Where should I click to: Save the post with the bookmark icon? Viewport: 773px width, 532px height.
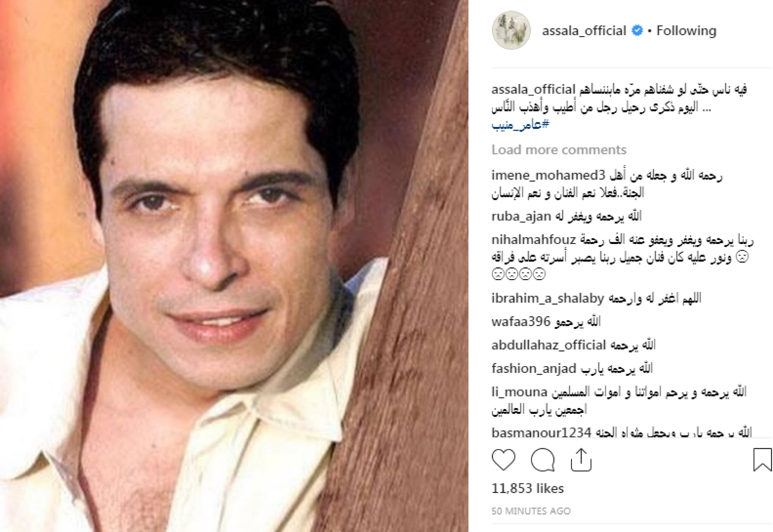coord(762,460)
